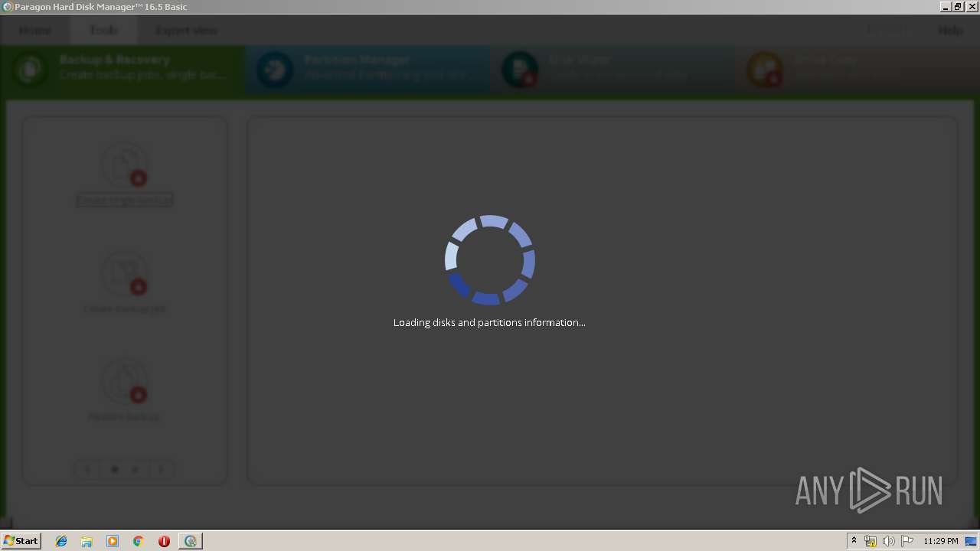The image size is (980, 551).
Task: Click the Create single backup label
Action: tap(124, 201)
